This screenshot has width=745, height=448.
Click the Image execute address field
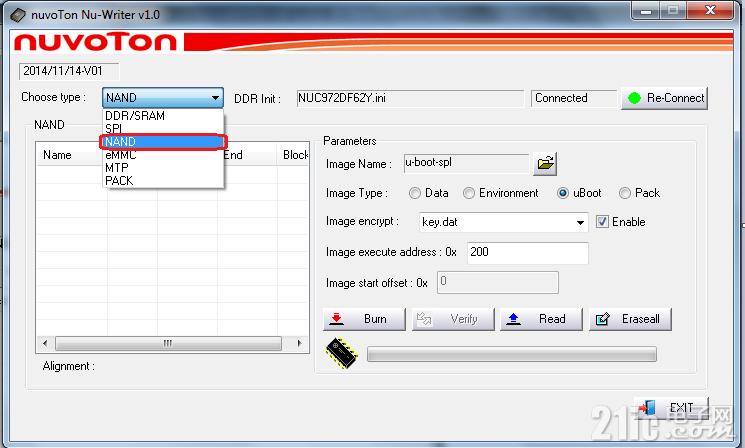[527, 253]
